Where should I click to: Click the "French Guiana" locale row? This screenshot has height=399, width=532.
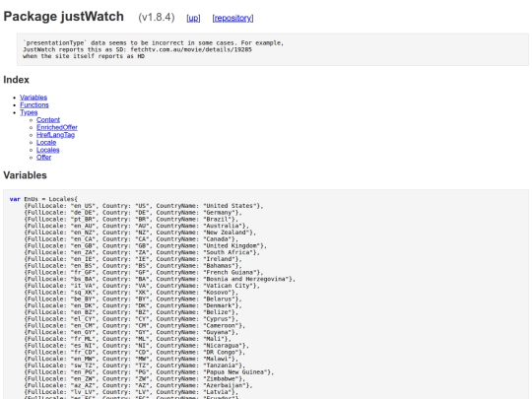pyautogui.click(x=144, y=273)
